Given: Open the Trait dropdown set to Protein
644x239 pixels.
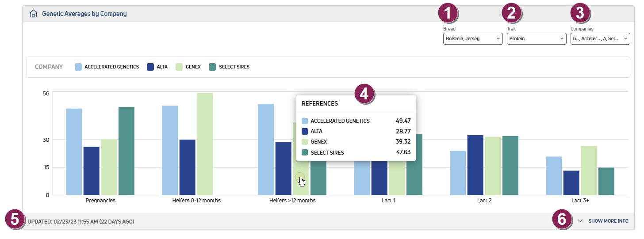Looking at the screenshot, I should pyautogui.click(x=536, y=39).
